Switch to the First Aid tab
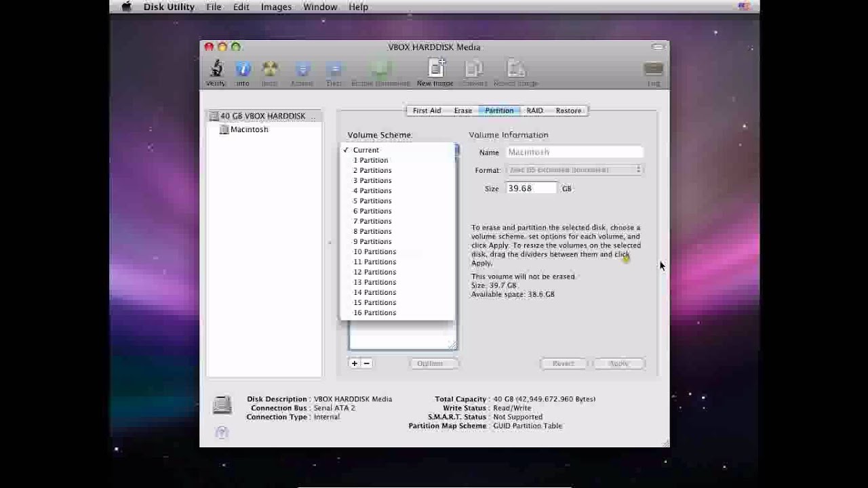The height and width of the screenshot is (488, 868). (x=427, y=110)
